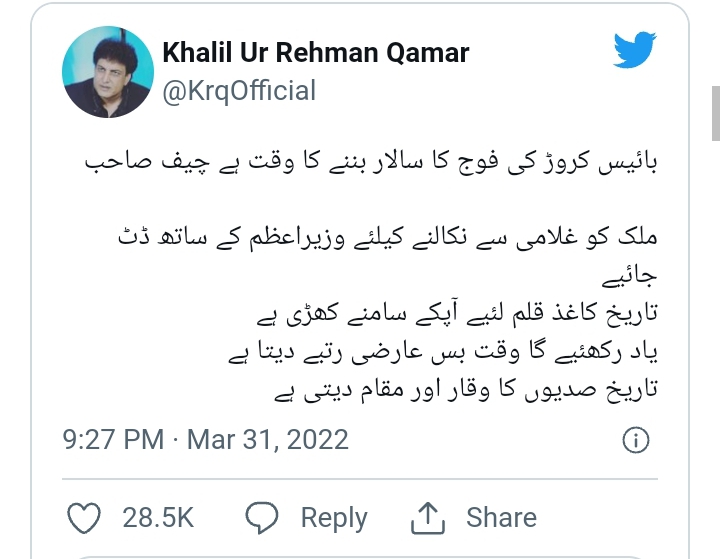Click the Reply text label

coord(334,518)
